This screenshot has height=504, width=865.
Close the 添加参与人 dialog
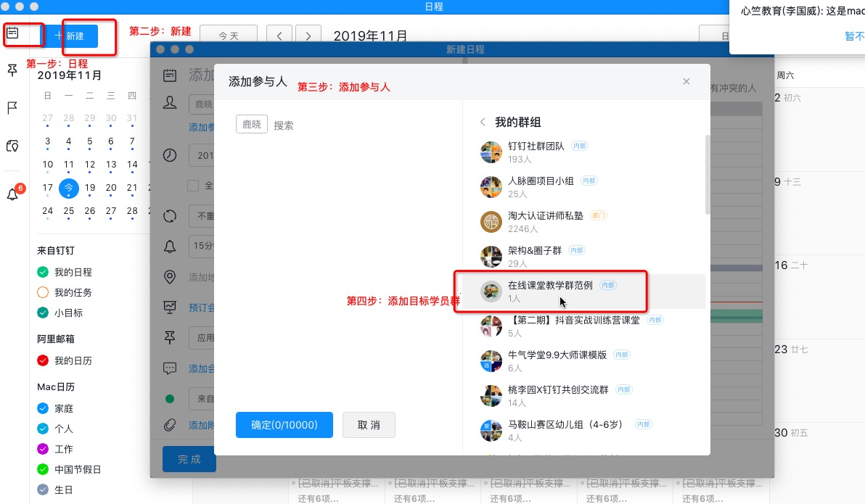click(x=686, y=82)
